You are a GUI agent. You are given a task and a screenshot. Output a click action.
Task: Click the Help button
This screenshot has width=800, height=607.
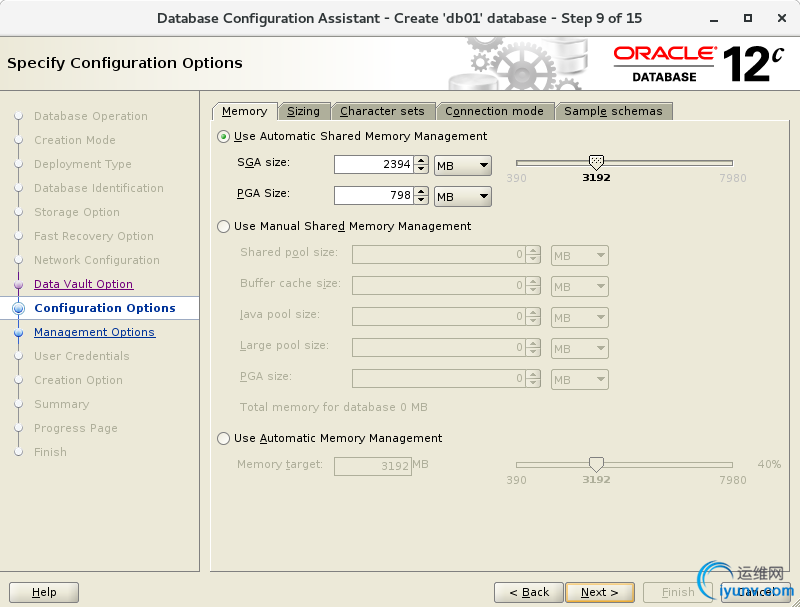(44, 592)
